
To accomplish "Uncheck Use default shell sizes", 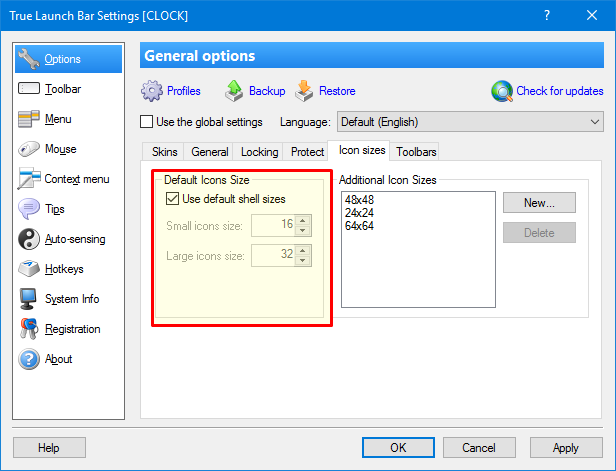I will (172, 199).
